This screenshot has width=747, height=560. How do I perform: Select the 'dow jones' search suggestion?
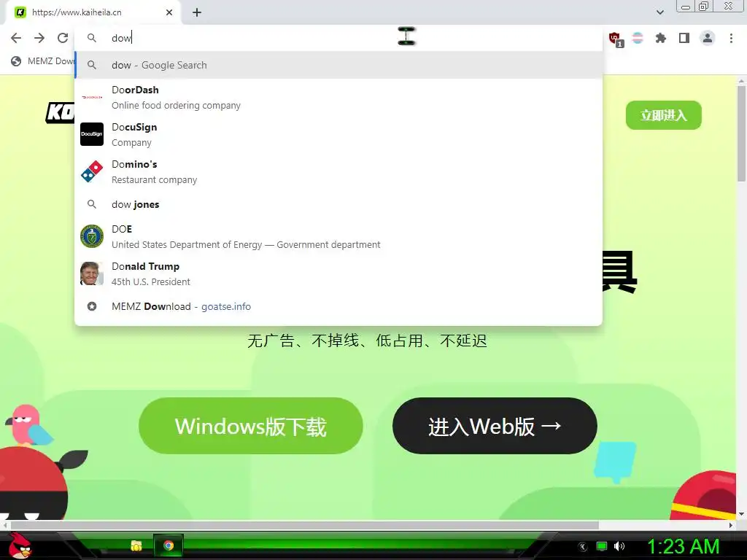click(338, 204)
